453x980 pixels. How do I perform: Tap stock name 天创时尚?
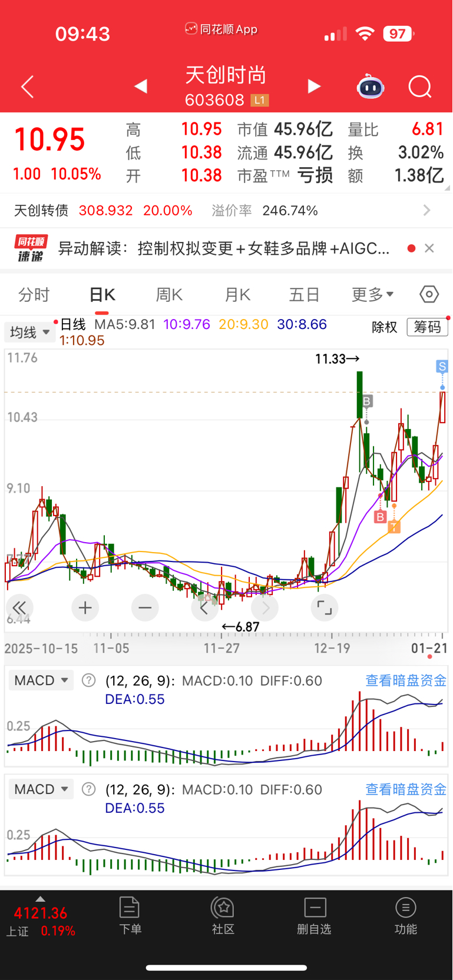(226, 75)
